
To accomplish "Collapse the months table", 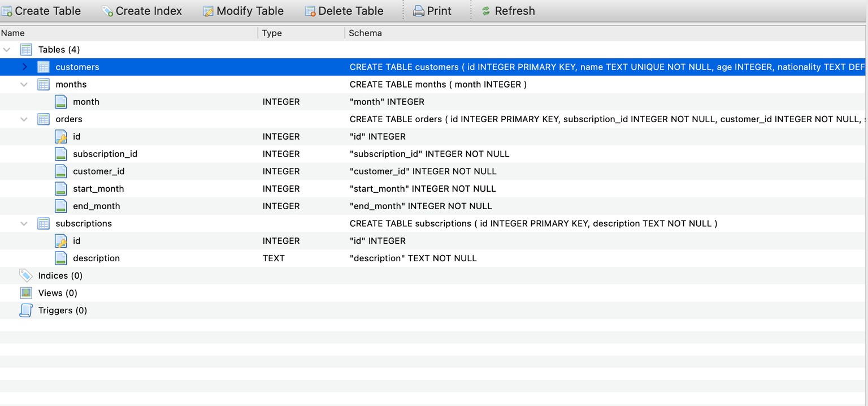I will 24,84.
